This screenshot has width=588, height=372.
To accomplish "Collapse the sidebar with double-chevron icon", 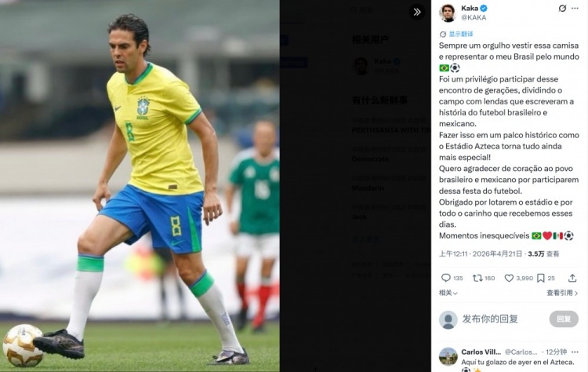I will 417,12.
